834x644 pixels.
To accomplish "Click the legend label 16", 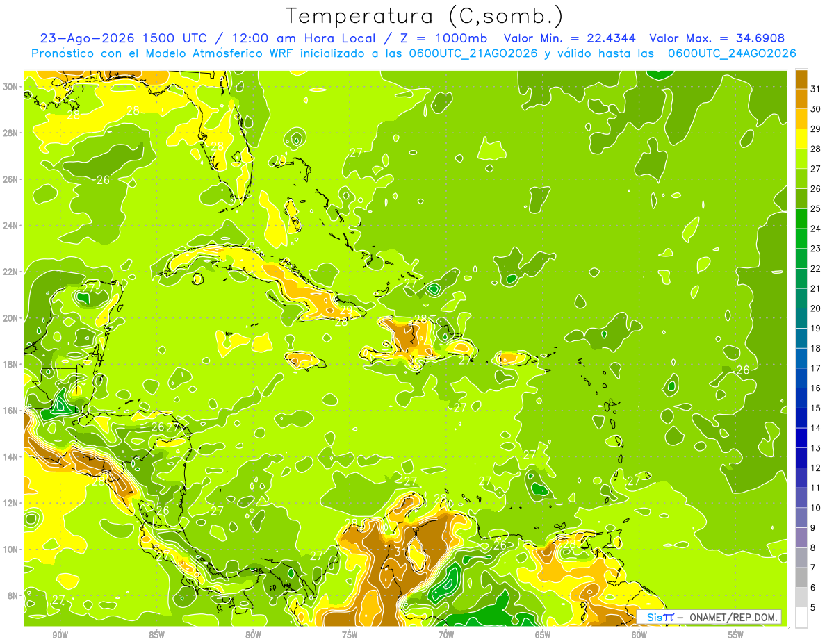I will click(x=816, y=388).
